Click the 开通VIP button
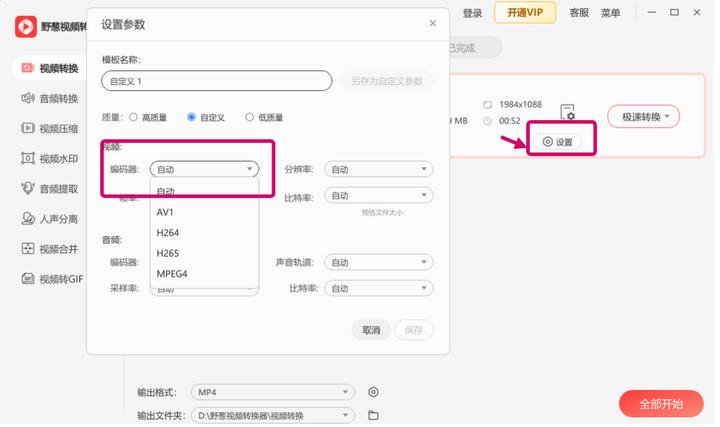Viewport: 720px width, 427px height. pyautogui.click(x=525, y=12)
